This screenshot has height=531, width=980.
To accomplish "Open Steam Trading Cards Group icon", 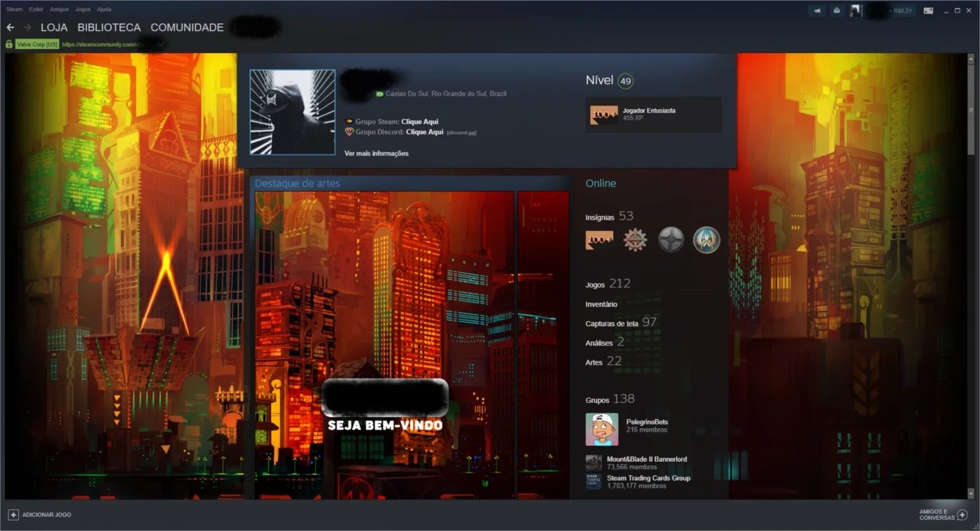I will tap(594, 481).
